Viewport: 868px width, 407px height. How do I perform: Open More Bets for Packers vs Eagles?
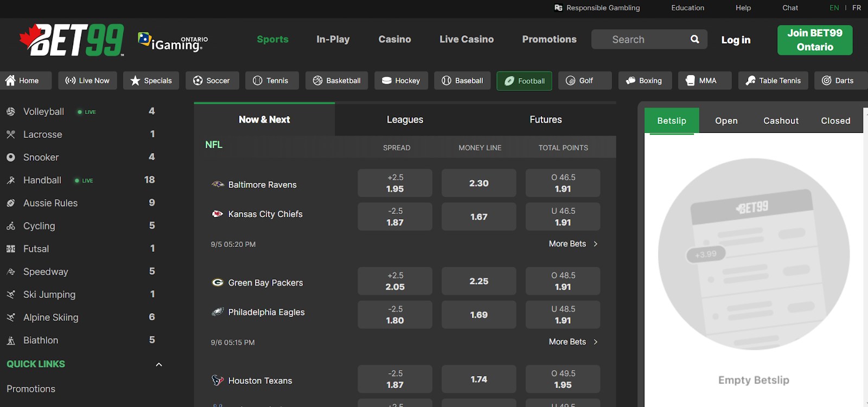coord(573,342)
